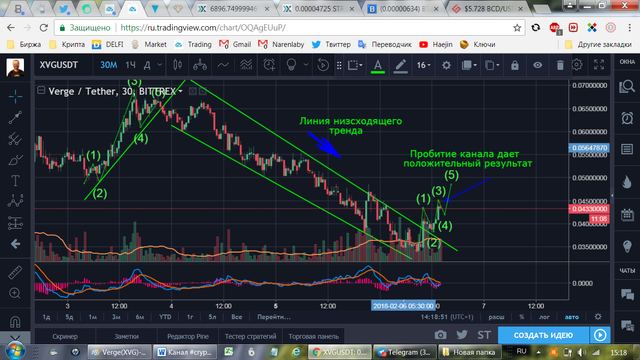Open chart properties gear icon
The image size is (640, 360).
577,64
